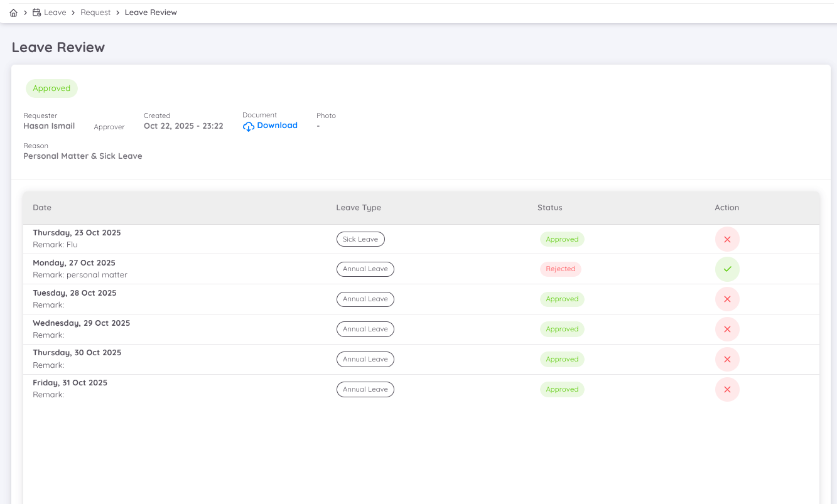The width and height of the screenshot is (837, 504).
Task: Reject the Thursday, 30 Oct 2025 leave
Action: (x=727, y=360)
